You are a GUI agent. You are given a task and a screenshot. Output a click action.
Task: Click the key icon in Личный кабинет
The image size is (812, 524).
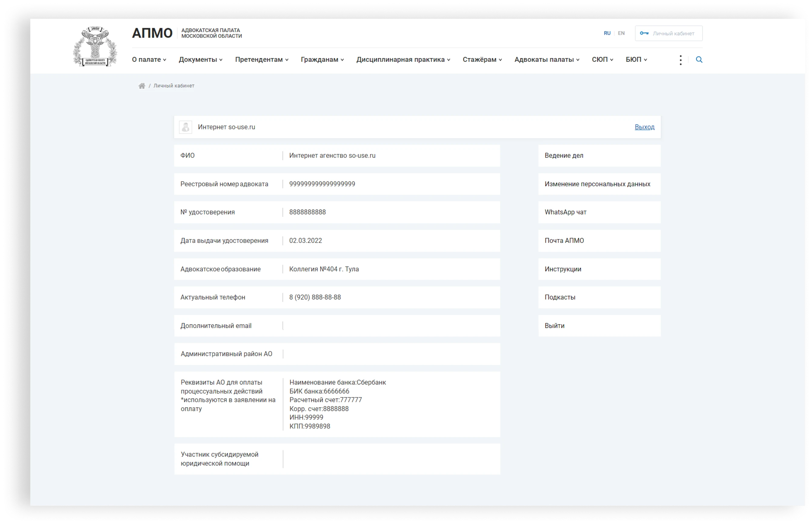(644, 33)
